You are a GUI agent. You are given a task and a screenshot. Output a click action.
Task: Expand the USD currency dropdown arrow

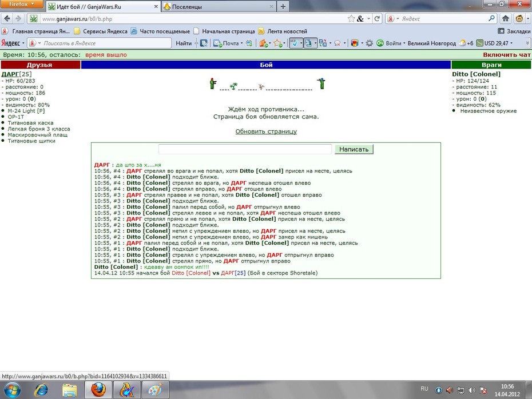511,43
